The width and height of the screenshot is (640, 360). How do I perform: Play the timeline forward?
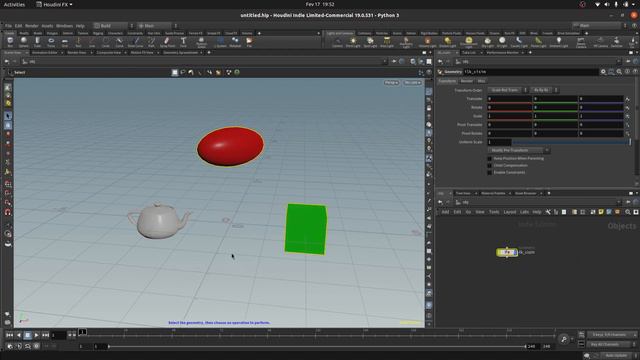[36, 335]
